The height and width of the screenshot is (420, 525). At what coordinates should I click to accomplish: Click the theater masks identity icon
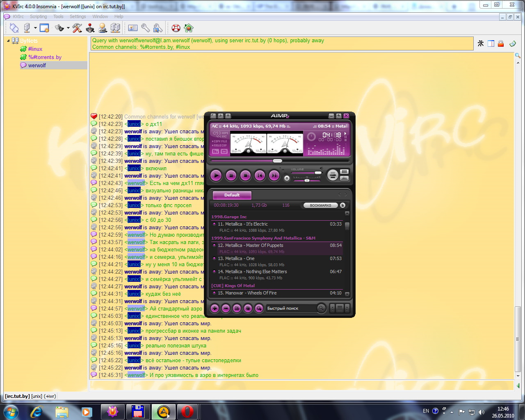(60, 28)
